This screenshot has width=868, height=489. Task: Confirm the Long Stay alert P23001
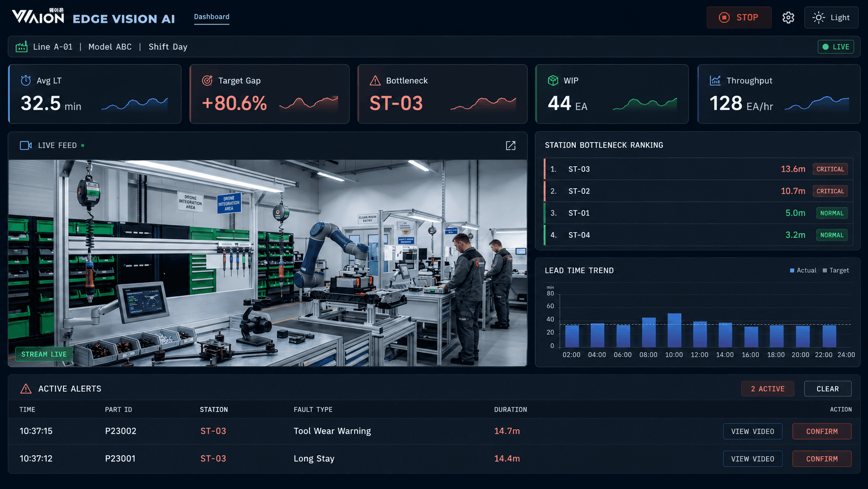point(822,459)
